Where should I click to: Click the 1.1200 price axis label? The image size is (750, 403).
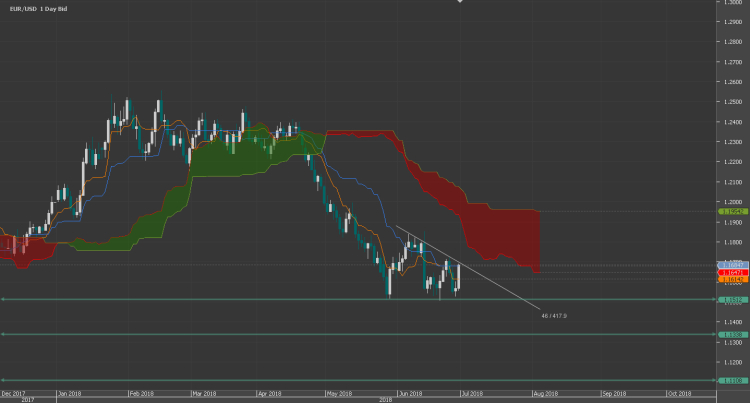pos(733,362)
